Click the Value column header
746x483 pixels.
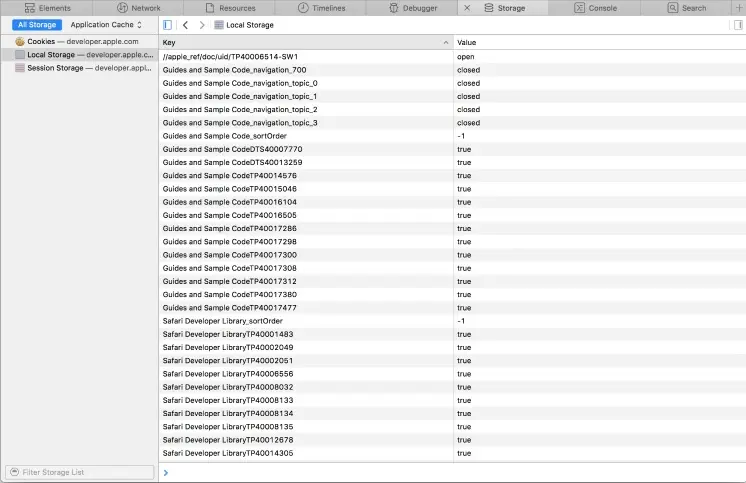[599, 42]
